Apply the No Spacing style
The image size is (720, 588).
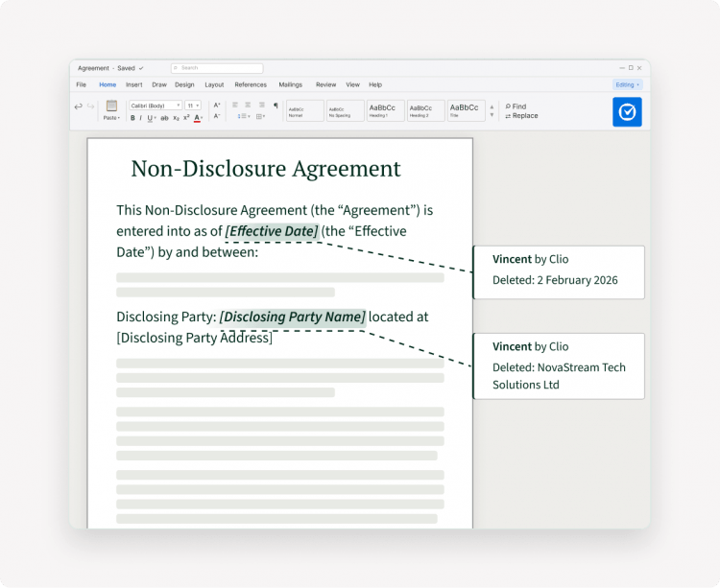tap(346, 110)
